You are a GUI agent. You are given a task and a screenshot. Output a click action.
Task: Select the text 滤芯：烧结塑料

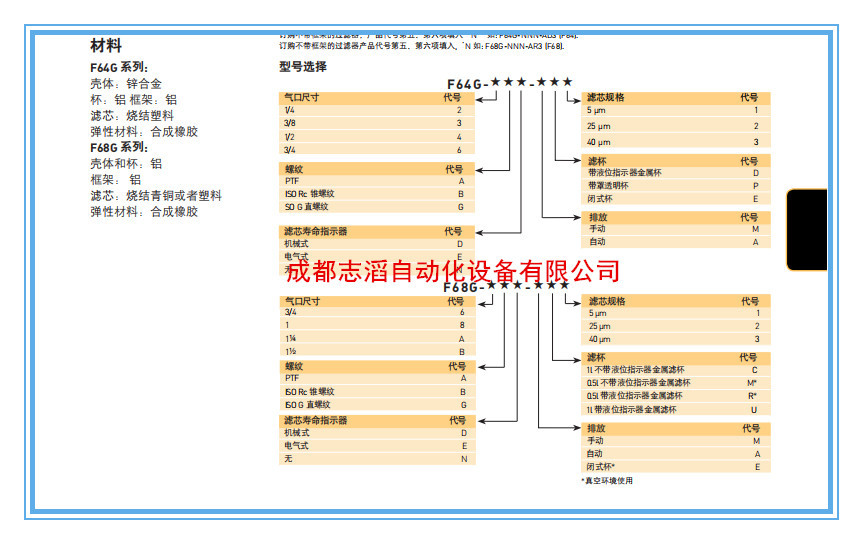[x=132, y=116]
